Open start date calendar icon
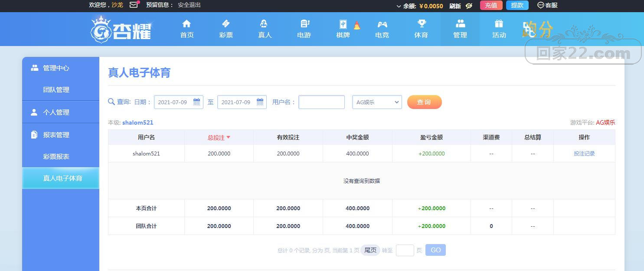 (x=196, y=102)
